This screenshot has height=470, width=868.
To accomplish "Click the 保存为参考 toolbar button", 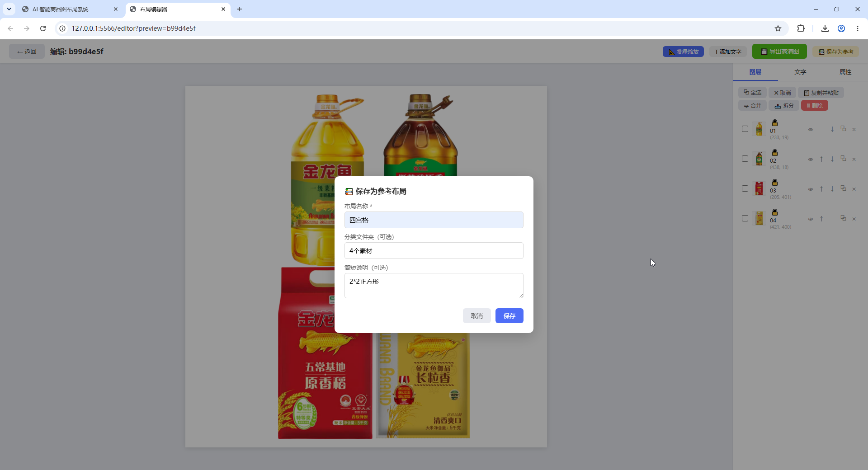I will pos(835,52).
